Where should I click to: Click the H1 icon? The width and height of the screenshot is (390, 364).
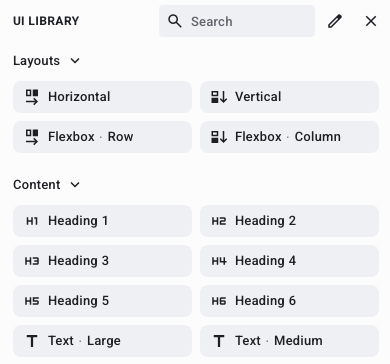[x=32, y=221]
